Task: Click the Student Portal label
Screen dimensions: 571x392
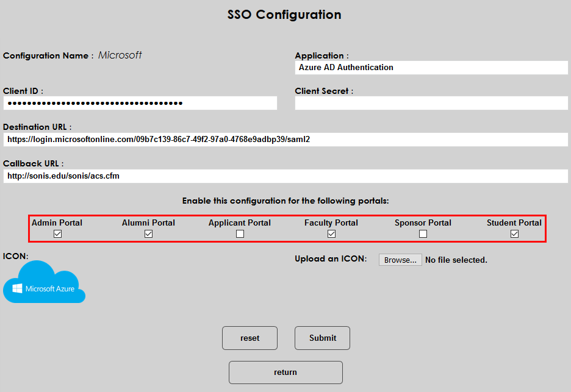Action: tap(514, 223)
